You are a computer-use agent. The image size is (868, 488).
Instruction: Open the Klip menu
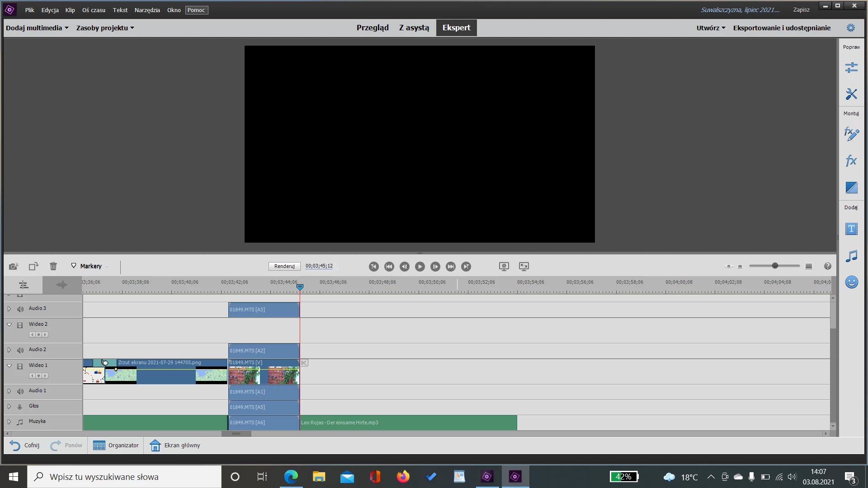pos(70,10)
